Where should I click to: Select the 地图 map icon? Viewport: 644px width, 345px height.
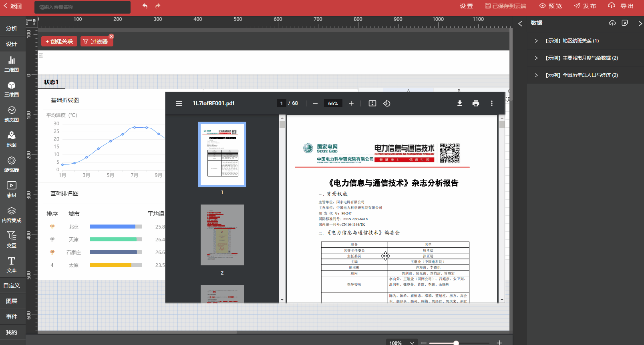point(12,139)
